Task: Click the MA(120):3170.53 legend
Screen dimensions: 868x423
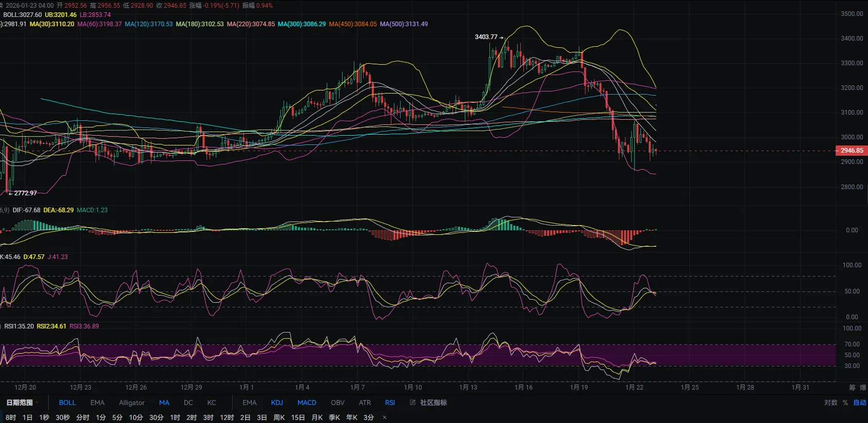Action: click(149, 24)
